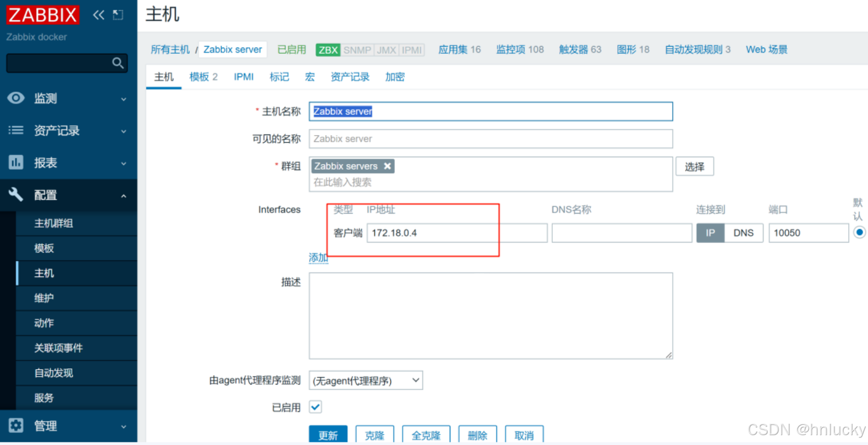Expand the 报表 menu chevron

(124, 164)
